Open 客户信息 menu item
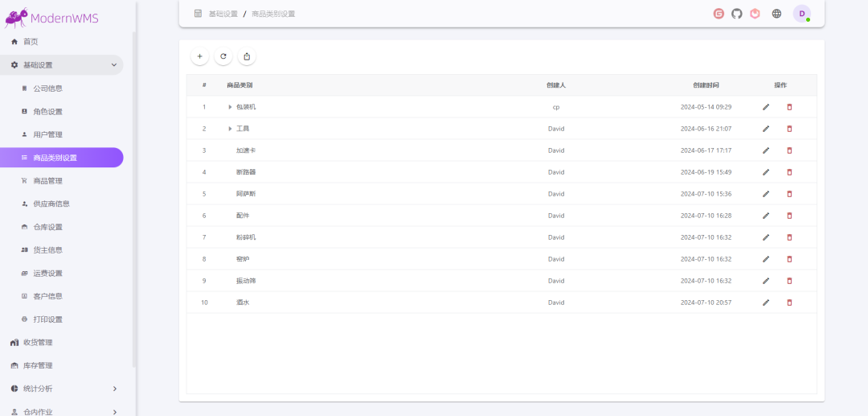 point(61,296)
